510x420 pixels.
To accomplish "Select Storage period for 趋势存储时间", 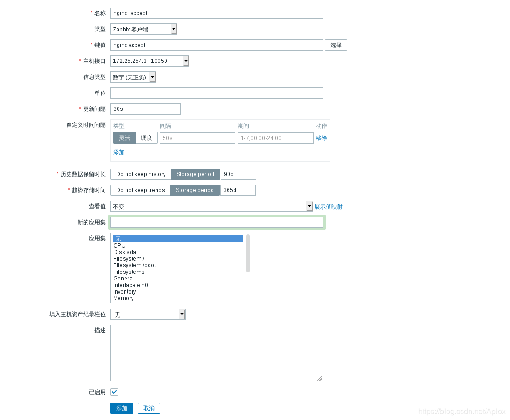I will click(195, 190).
